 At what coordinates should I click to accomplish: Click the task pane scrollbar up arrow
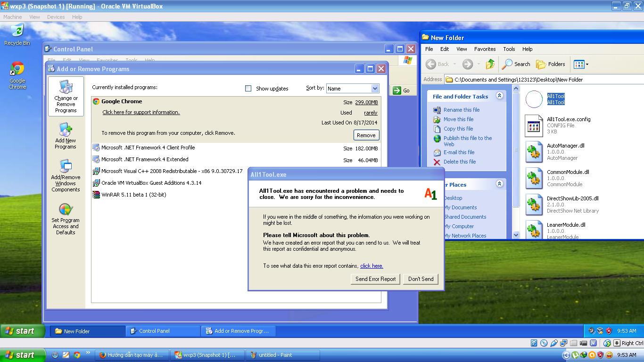(x=516, y=89)
